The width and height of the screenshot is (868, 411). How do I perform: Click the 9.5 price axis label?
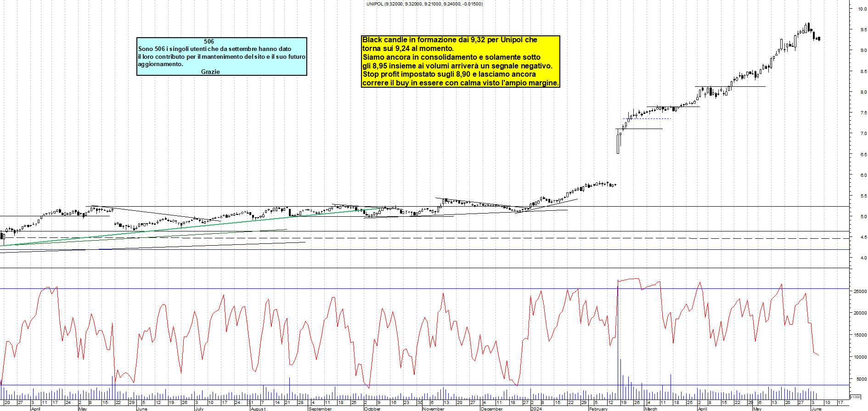coord(863,29)
